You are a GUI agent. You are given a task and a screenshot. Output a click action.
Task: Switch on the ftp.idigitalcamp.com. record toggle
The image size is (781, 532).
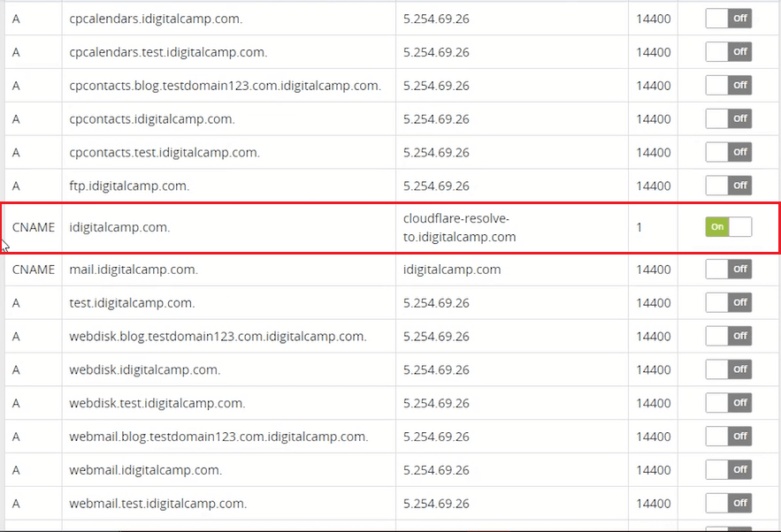click(728, 186)
